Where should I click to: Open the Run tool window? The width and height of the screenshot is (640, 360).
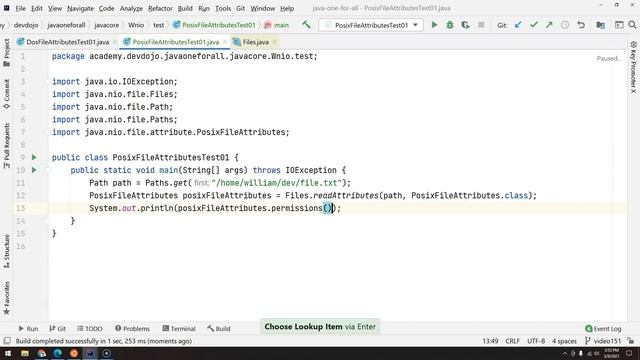28,329
